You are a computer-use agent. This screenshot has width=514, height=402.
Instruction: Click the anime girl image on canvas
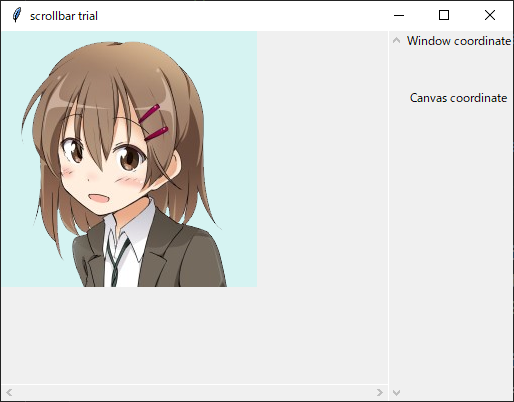[x=129, y=159]
